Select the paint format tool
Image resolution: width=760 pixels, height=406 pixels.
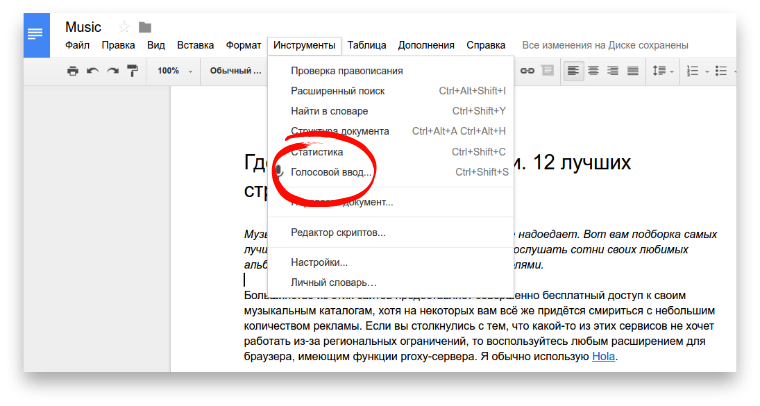click(x=132, y=71)
